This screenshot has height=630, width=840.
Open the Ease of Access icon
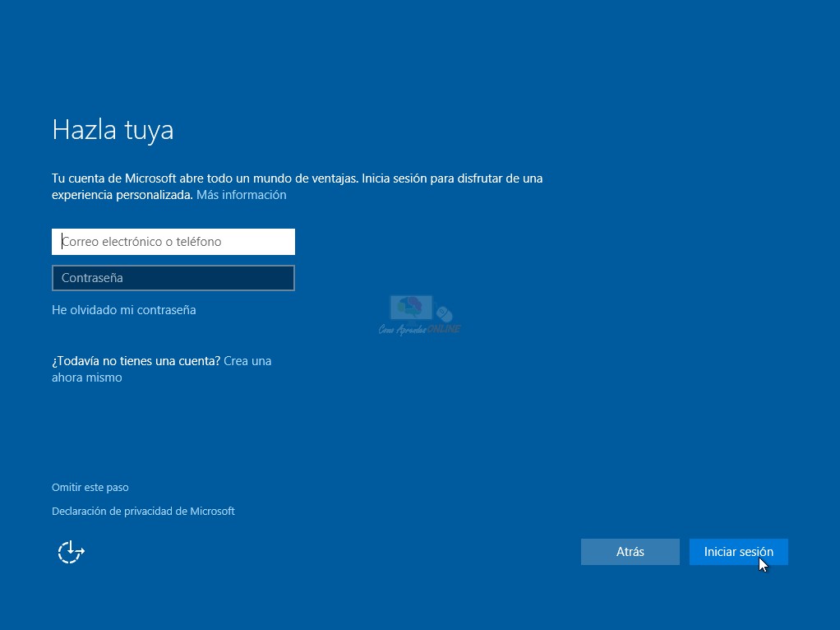click(x=71, y=552)
